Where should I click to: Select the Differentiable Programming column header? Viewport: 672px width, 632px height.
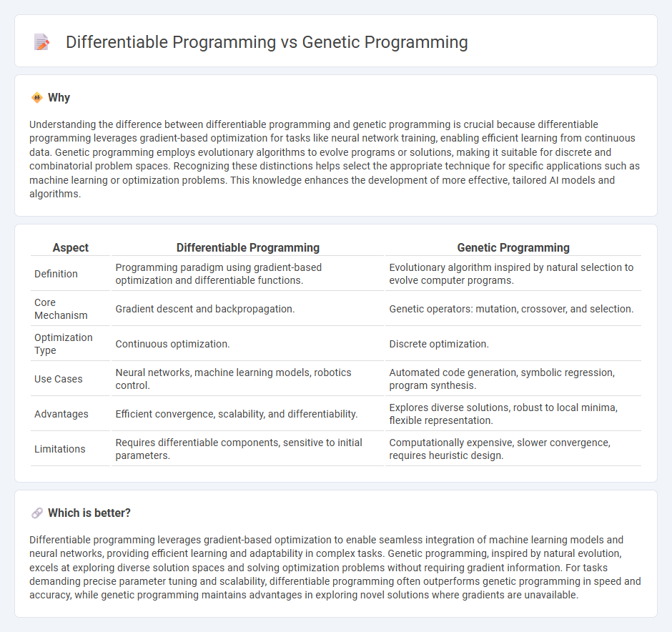point(248,247)
